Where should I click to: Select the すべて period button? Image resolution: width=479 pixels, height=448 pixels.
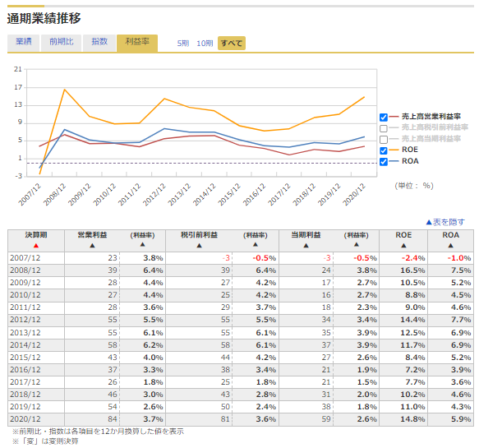tap(231, 43)
